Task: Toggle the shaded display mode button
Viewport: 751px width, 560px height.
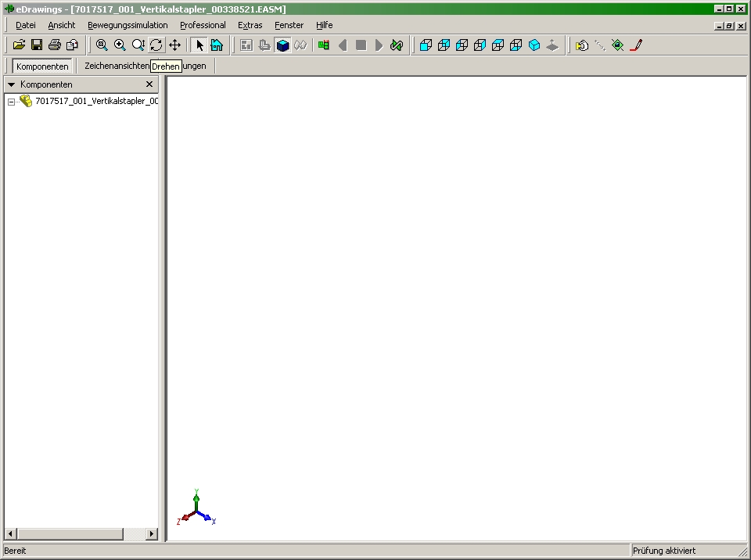Action: (282, 45)
